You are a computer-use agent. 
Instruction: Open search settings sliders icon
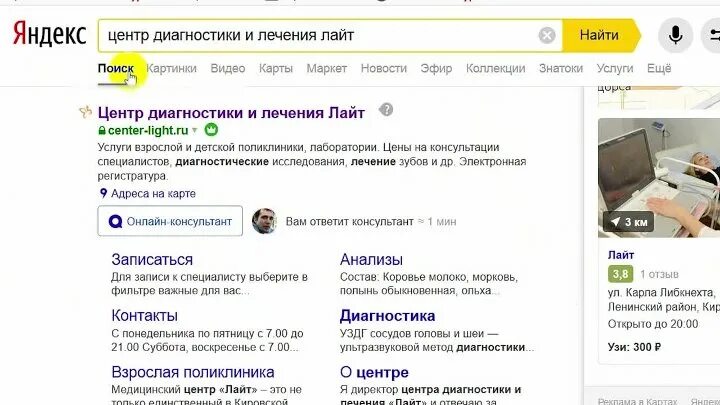tap(713, 35)
